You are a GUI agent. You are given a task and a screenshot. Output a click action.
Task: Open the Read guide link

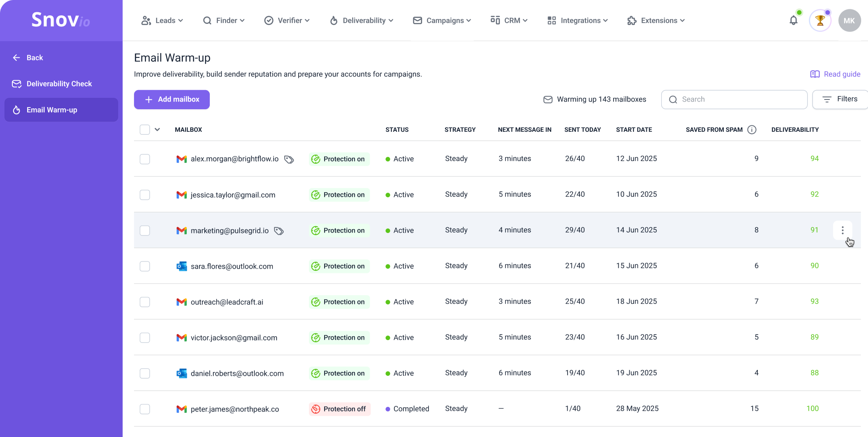835,74
